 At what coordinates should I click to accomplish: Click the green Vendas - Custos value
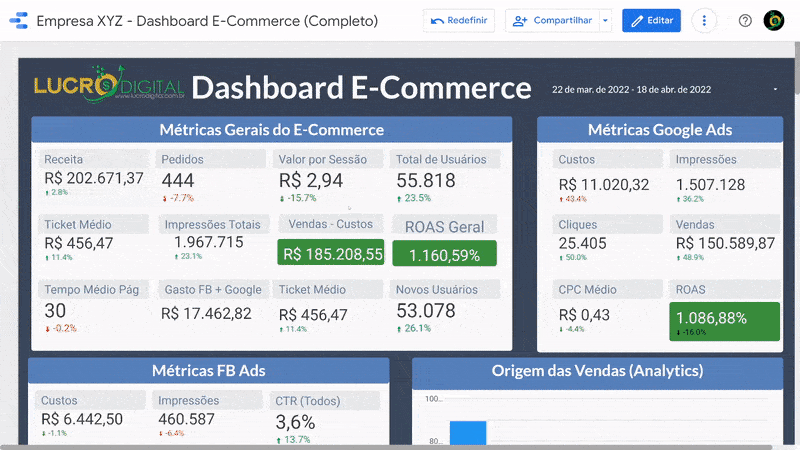[x=332, y=254]
